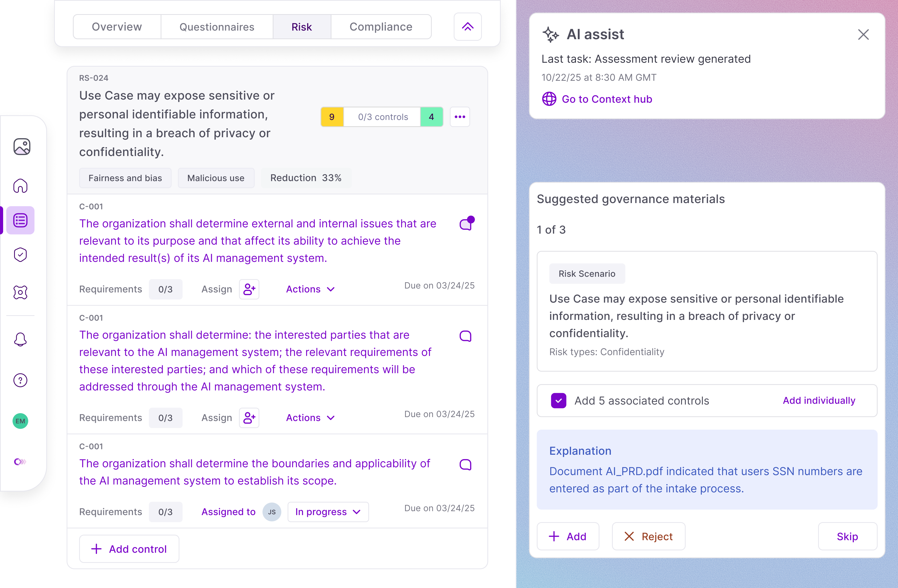Click the yellow risk score 9 badge
The image size is (898, 588).
(x=332, y=117)
